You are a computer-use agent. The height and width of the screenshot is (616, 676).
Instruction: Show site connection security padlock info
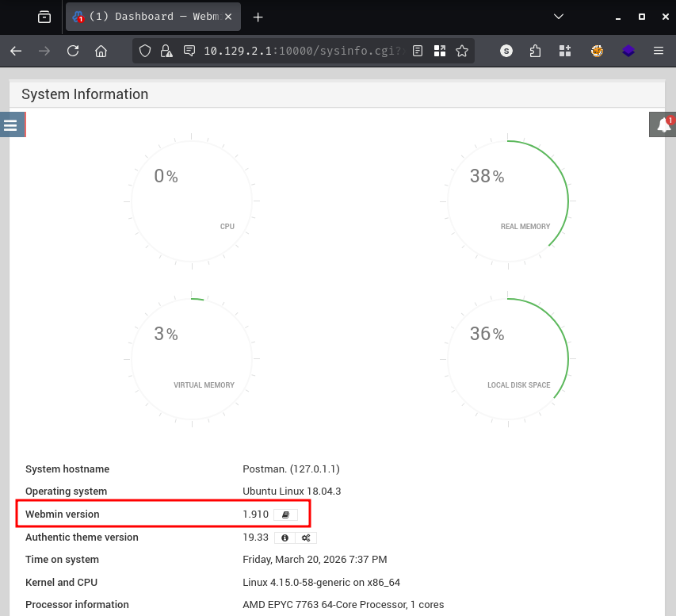(166, 51)
